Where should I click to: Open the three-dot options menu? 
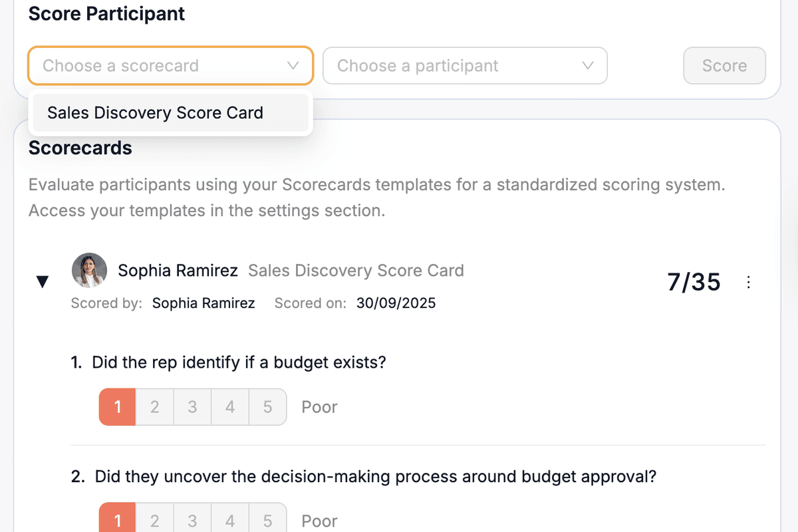(x=749, y=282)
